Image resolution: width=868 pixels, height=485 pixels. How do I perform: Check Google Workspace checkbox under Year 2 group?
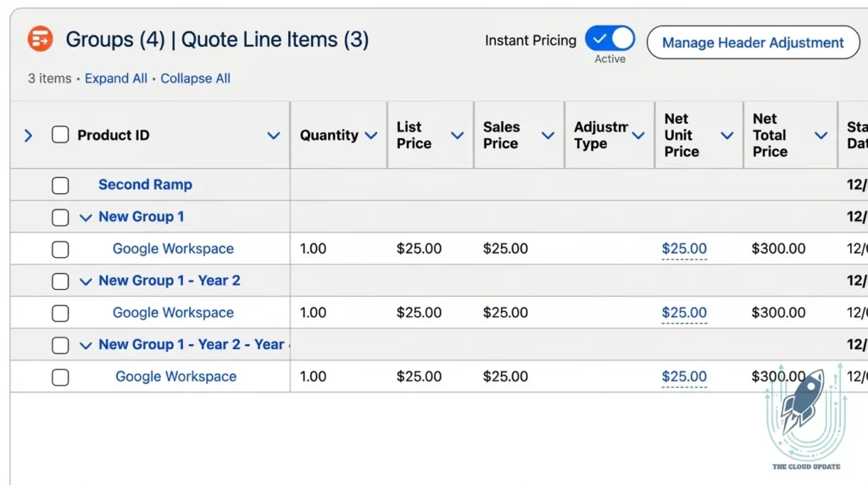60,314
